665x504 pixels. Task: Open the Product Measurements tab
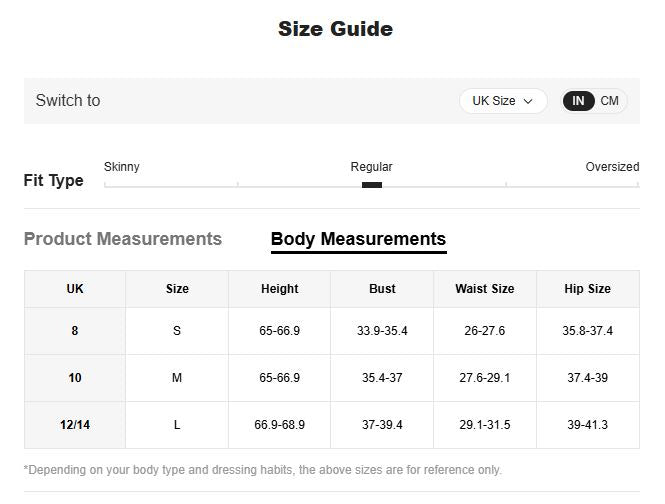[123, 239]
